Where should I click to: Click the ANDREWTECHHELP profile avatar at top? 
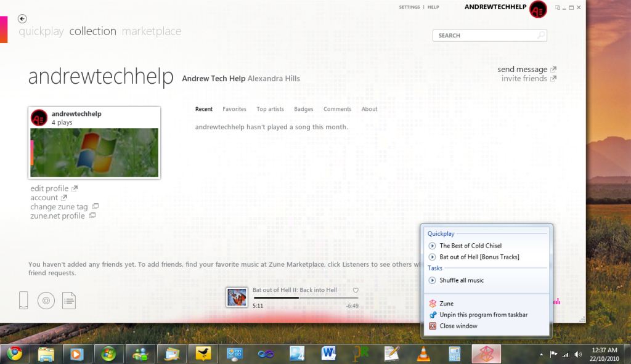538,9
